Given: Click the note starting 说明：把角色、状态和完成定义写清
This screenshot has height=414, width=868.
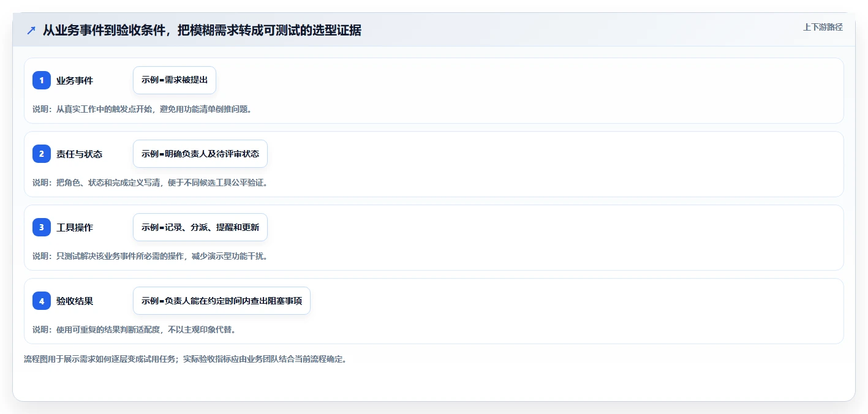Looking at the screenshot, I should (150, 183).
